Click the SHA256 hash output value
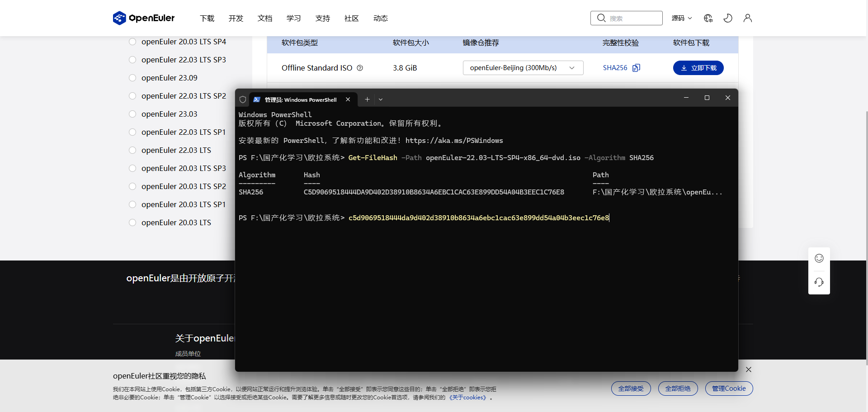The image size is (868, 412). pos(434,192)
